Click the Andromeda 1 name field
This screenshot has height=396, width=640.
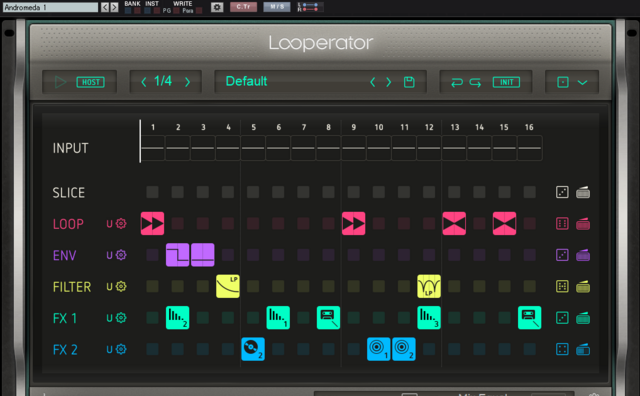(50, 7)
